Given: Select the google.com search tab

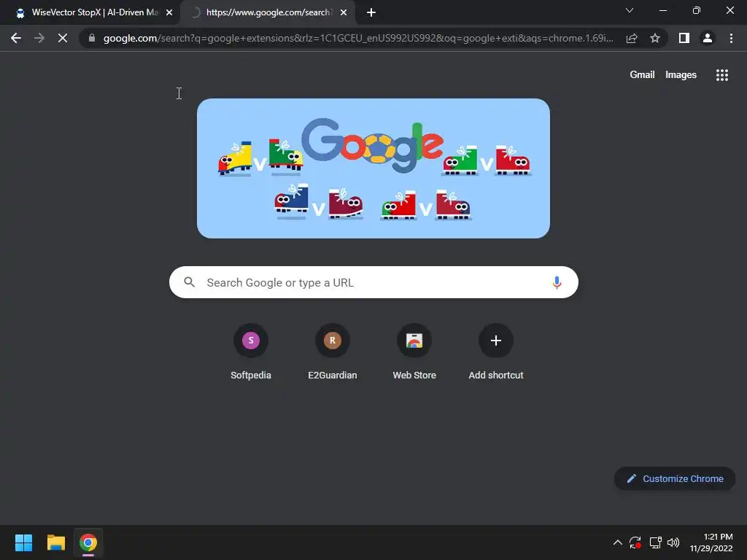Looking at the screenshot, I should point(268,12).
